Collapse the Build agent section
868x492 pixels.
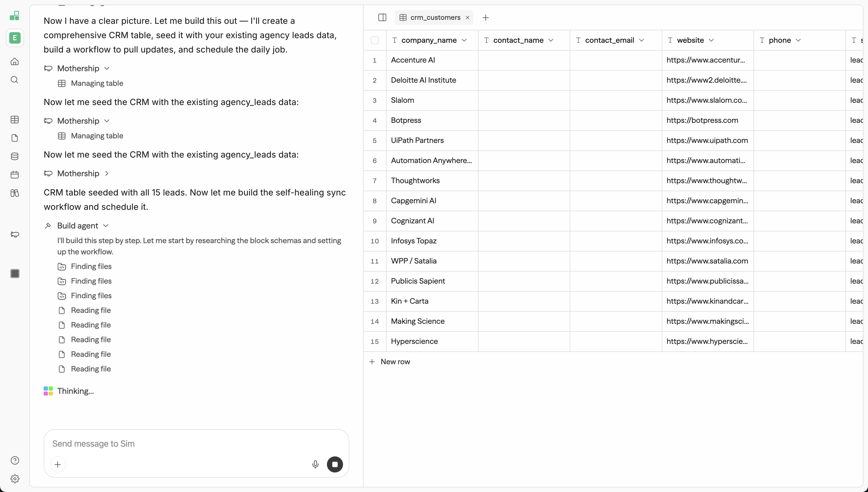pos(105,226)
